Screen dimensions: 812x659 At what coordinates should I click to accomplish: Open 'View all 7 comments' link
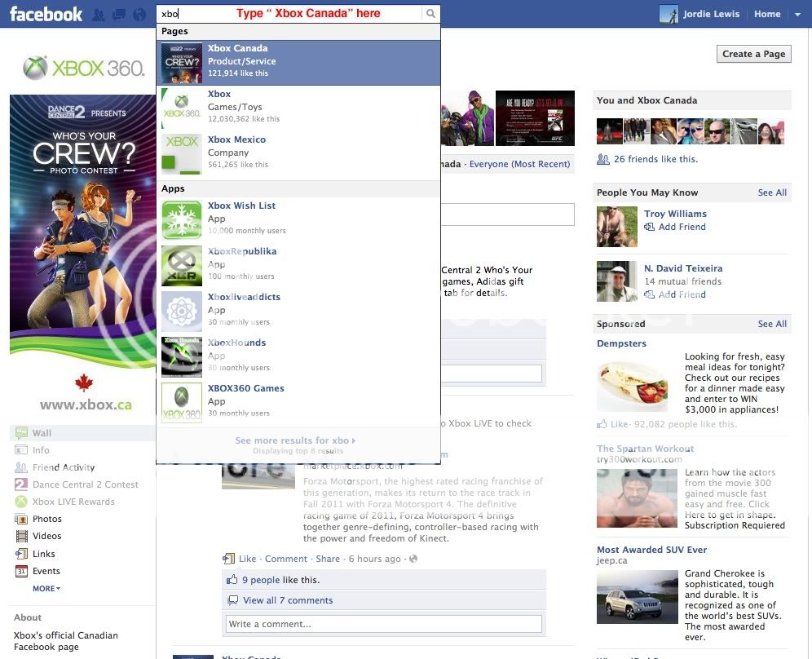click(x=287, y=600)
